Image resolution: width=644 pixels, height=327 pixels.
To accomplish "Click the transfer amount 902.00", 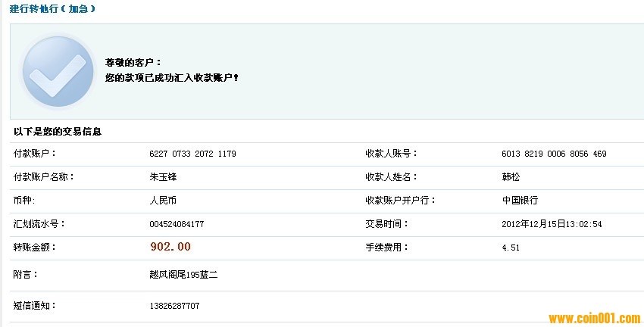I will 170,247.
